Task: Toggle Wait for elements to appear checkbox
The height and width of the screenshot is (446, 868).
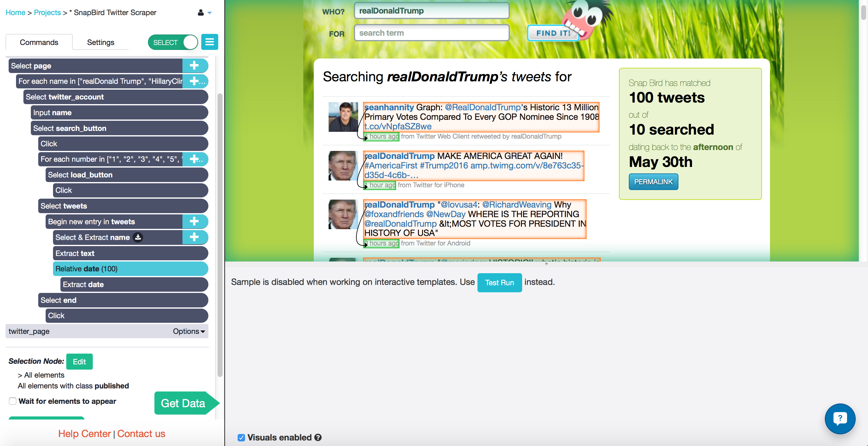Action: coord(11,400)
